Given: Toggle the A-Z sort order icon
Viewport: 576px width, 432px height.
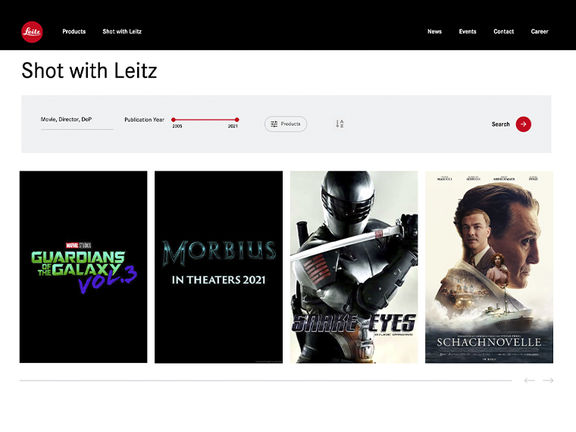Looking at the screenshot, I should (x=340, y=124).
